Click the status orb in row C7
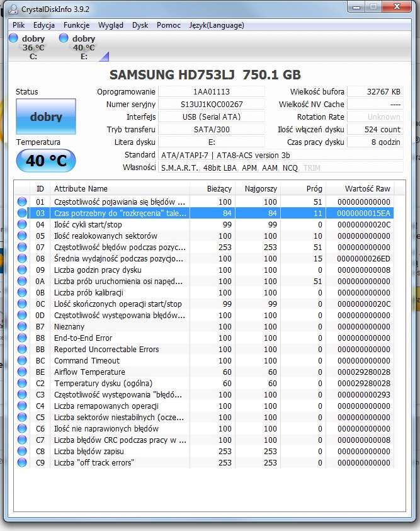 point(22,440)
